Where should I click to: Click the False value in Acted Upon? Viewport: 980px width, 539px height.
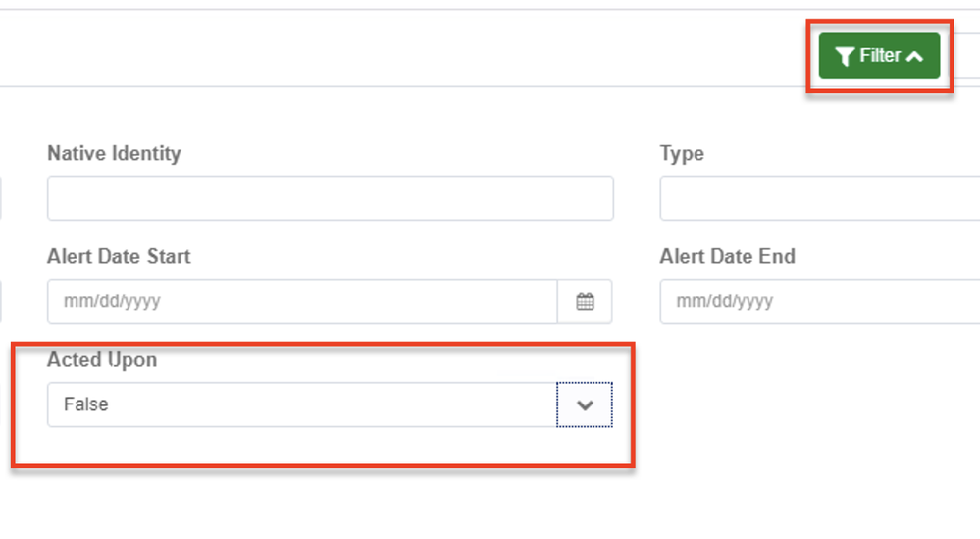[x=86, y=404]
